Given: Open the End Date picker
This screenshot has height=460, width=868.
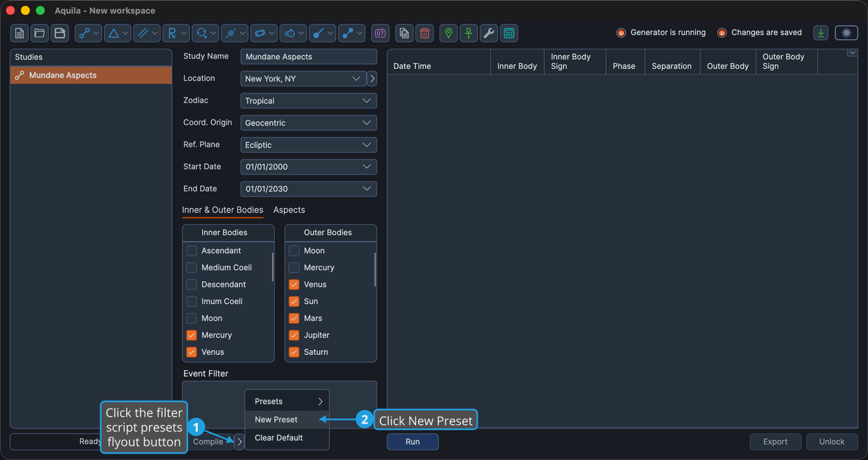Looking at the screenshot, I should point(308,189).
